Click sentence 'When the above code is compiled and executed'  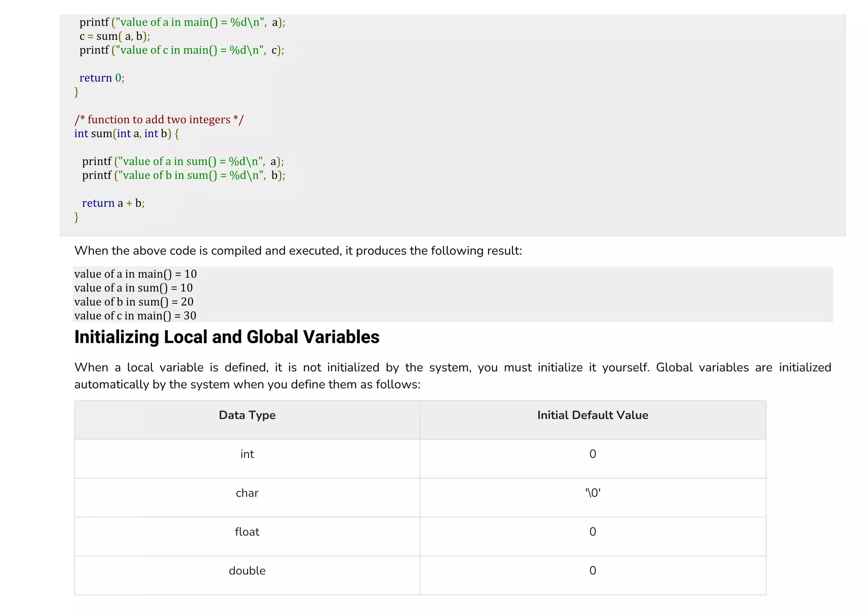(x=298, y=251)
